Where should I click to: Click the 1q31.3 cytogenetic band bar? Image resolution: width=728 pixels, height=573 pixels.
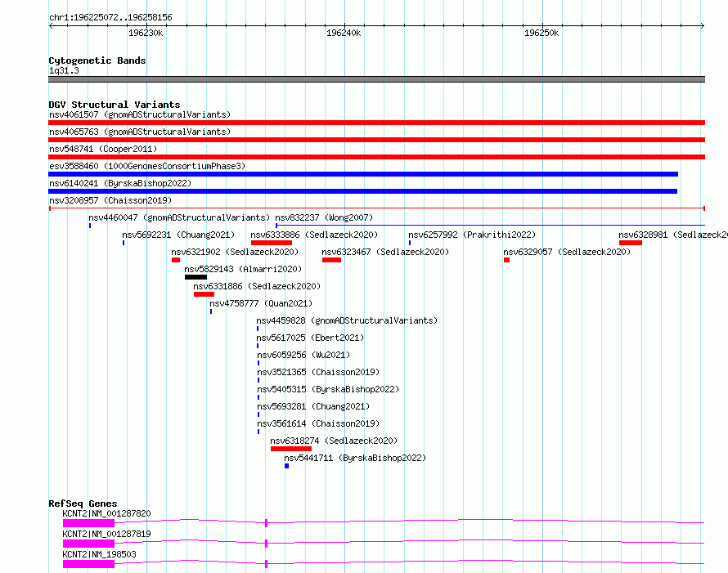click(x=376, y=79)
